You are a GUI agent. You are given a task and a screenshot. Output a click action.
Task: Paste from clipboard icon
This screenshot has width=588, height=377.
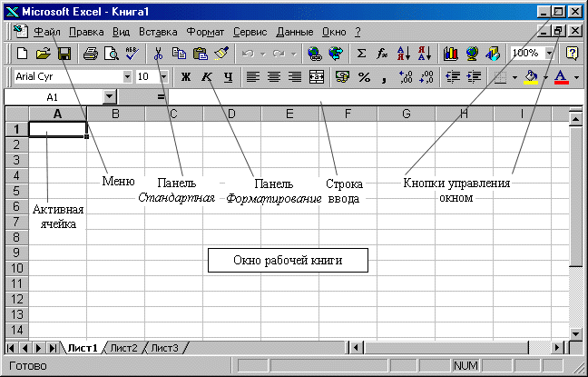pos(201,54)
